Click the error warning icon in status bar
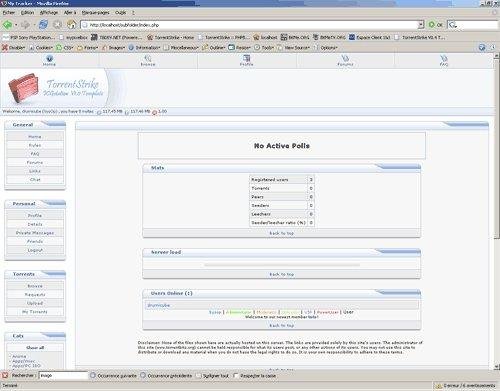500x391 pixels. pyautogui.click(x=438, y=386)
